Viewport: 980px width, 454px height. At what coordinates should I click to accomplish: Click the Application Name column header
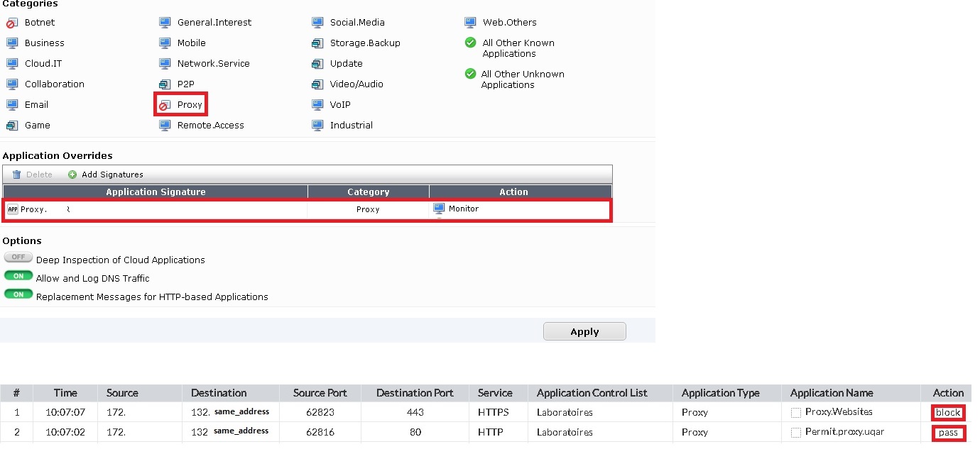pyautogui.click(x=832, y=393)
